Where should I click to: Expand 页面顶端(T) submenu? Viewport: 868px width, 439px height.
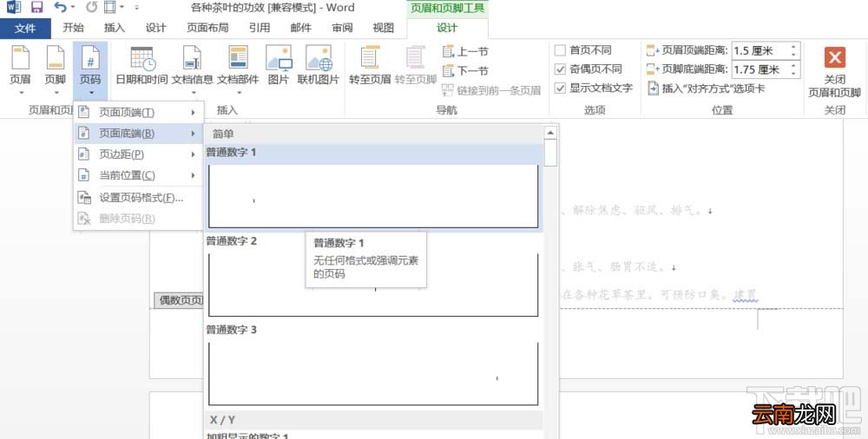point(138,113)
